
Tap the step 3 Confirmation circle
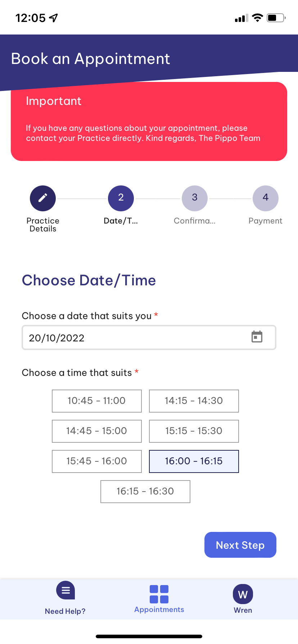(x=195, y=198)
